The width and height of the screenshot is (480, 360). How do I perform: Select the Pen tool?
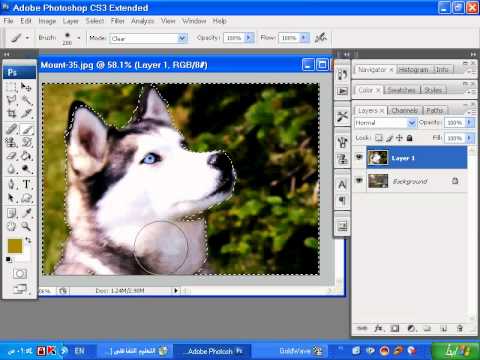[x=11, y=184]
